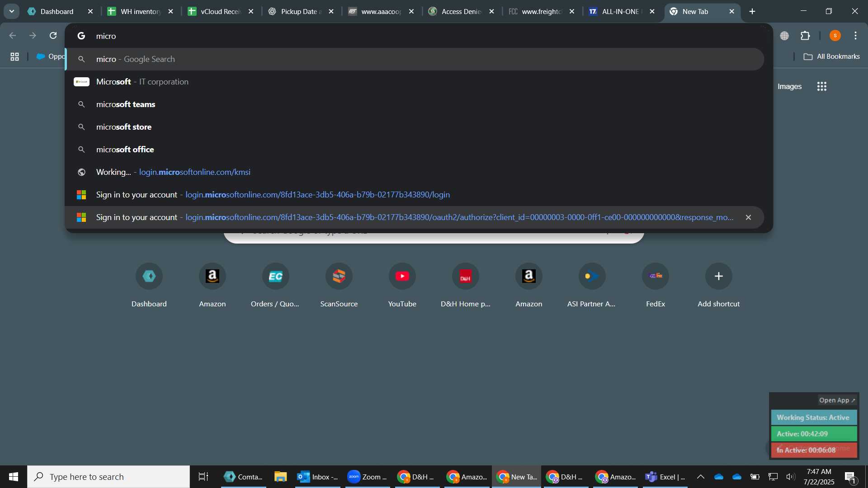Screen dimensions: 868x488
Task: Open the Extensions puzzle icon
Action: (805, 35)
